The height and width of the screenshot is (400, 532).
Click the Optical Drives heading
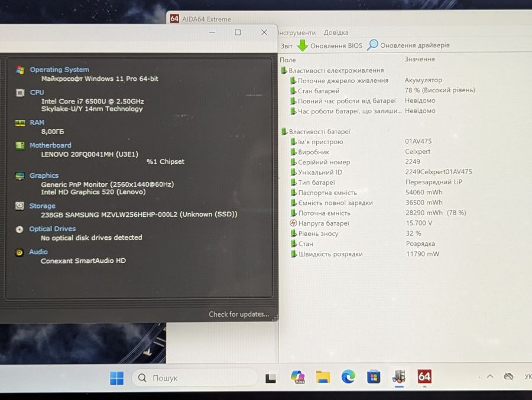tap(52, 229)
